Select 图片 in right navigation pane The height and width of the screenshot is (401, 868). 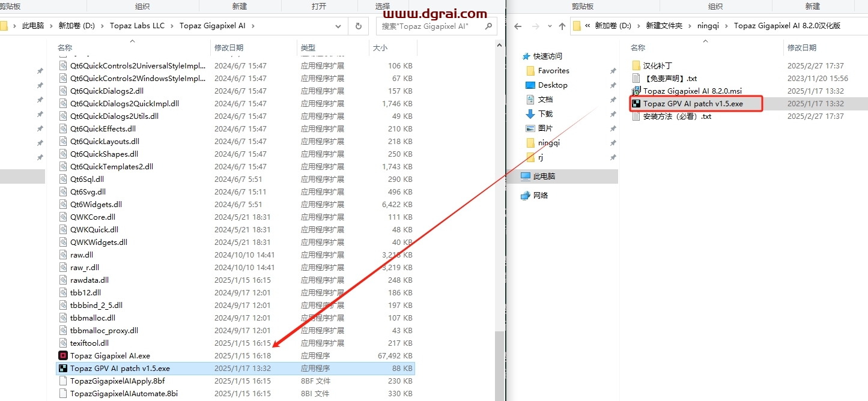point(545,128)
